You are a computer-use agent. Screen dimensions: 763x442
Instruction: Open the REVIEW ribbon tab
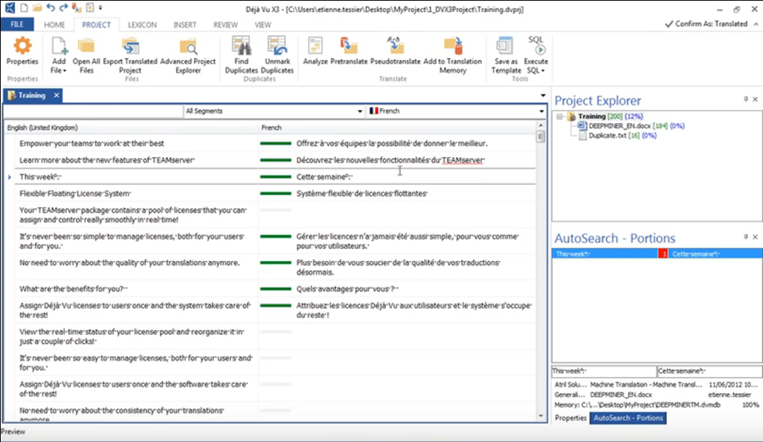(225, 25)
